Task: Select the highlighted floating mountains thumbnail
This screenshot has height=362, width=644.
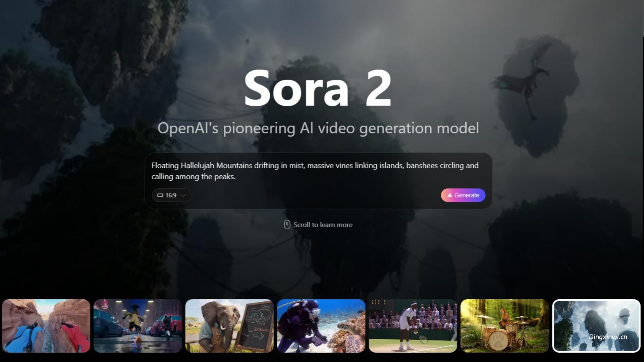Action: pyautogui.click(x=596, y=326)
